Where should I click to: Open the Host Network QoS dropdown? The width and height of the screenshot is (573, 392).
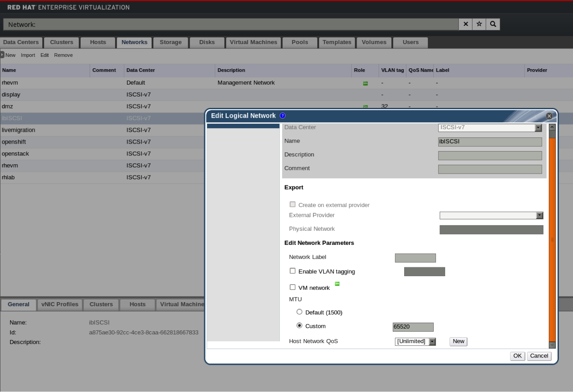pos(432,341)
